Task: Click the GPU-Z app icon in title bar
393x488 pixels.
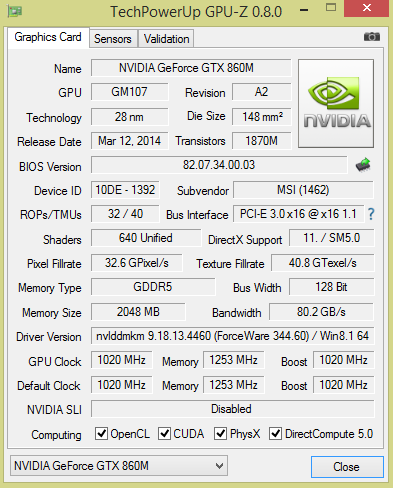Action: click(15, 12)
